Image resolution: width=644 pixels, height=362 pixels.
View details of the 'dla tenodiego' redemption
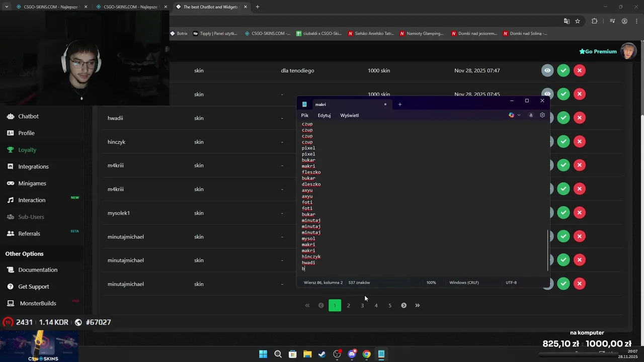(547, 70)
